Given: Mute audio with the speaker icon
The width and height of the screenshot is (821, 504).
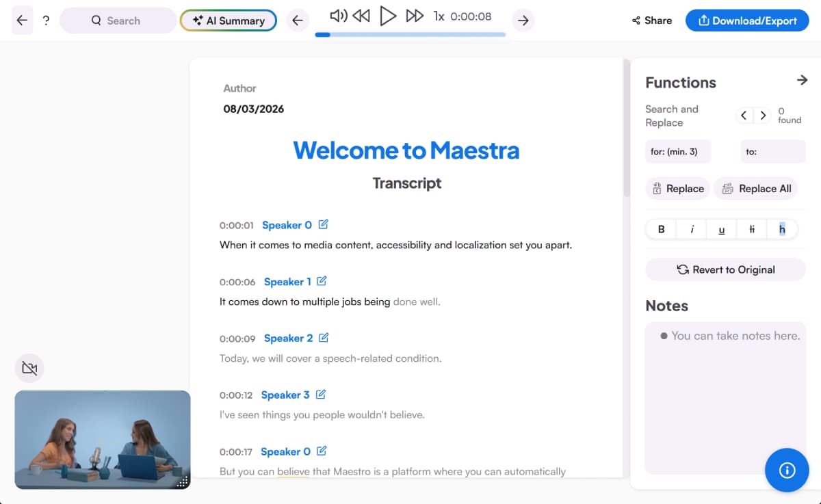Looking at the screenshot, I should (338, 16).
